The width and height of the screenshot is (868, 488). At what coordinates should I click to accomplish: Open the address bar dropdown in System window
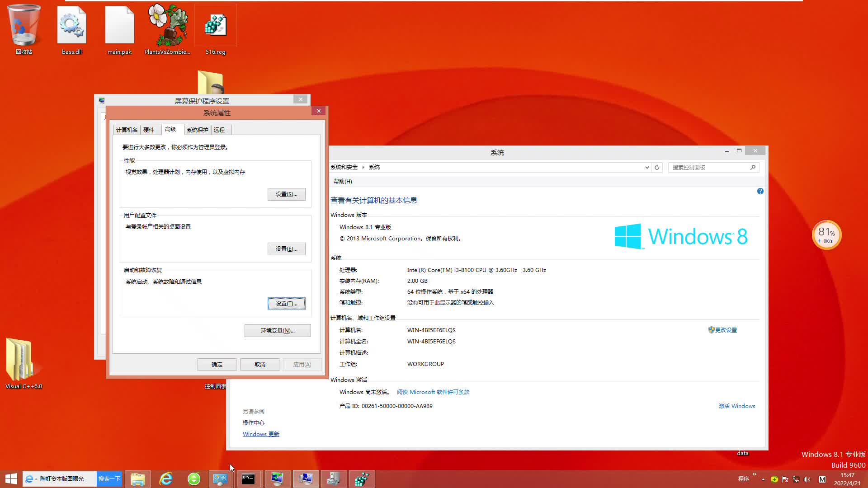(x=647, y=167)
